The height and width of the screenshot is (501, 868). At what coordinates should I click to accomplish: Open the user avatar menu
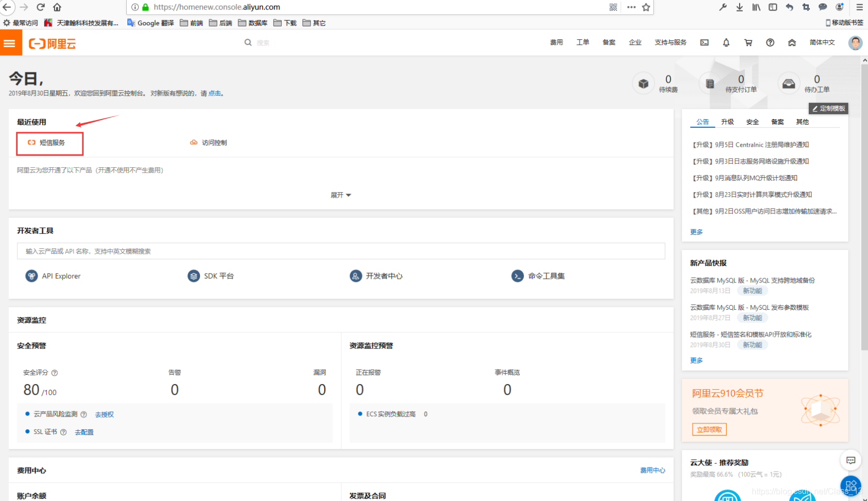[855, 43]
